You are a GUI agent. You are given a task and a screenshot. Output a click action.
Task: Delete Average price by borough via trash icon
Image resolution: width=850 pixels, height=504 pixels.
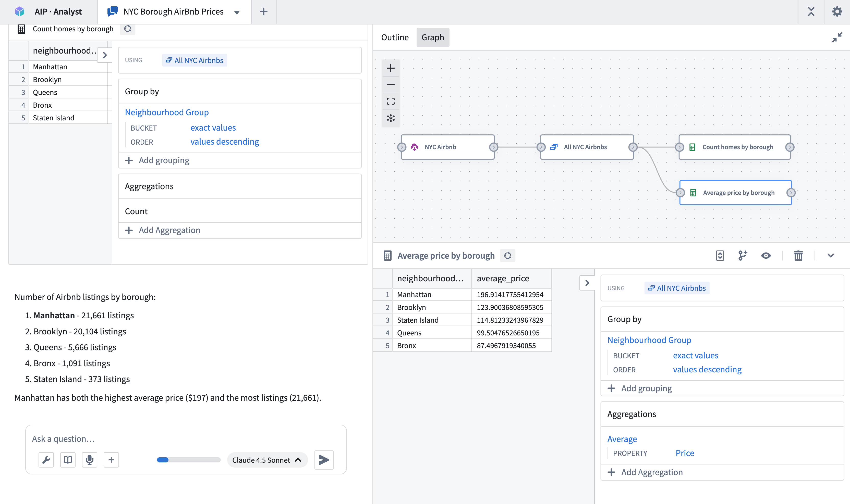coord(798,256)
